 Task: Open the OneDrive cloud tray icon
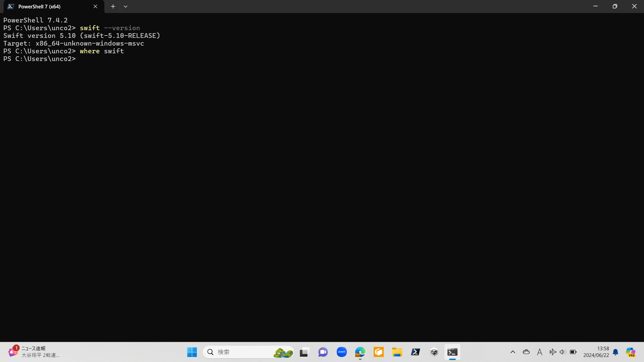pyautogui.click(x=526, y=352)
